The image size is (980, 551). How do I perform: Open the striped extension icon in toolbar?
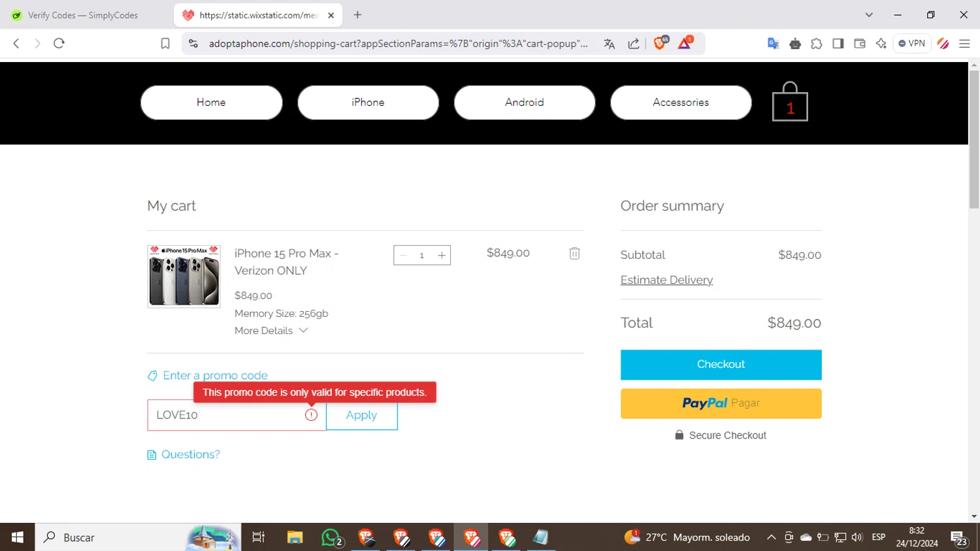(943, 43)
